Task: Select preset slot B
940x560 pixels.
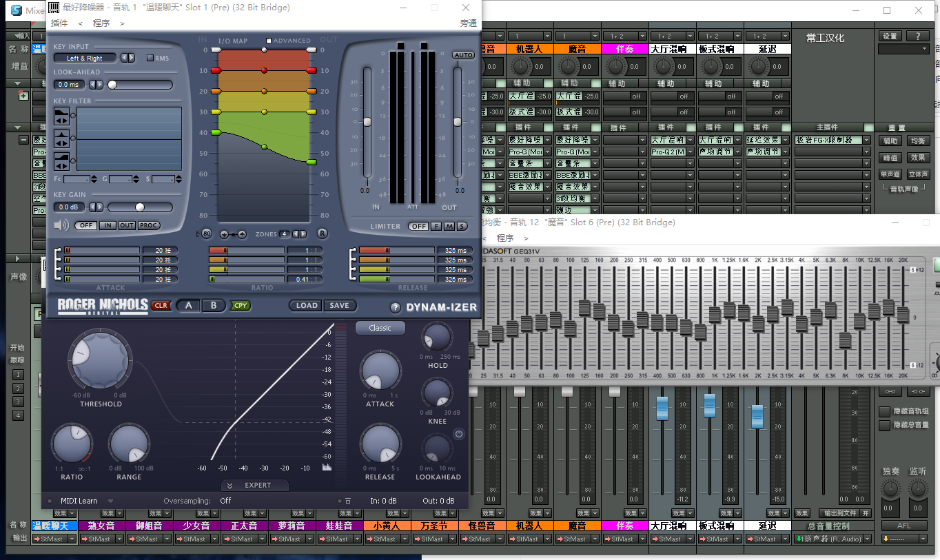Action: [x=214, y=305]
